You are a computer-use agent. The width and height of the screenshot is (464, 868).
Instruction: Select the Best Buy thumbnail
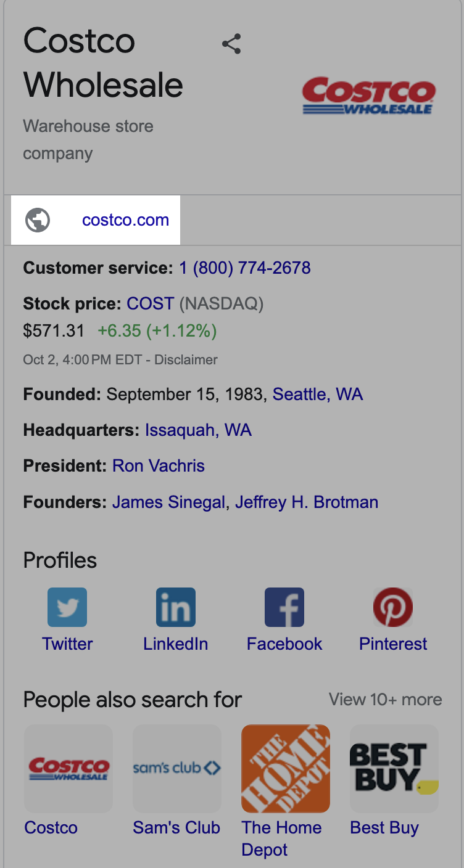pos(394,768)
